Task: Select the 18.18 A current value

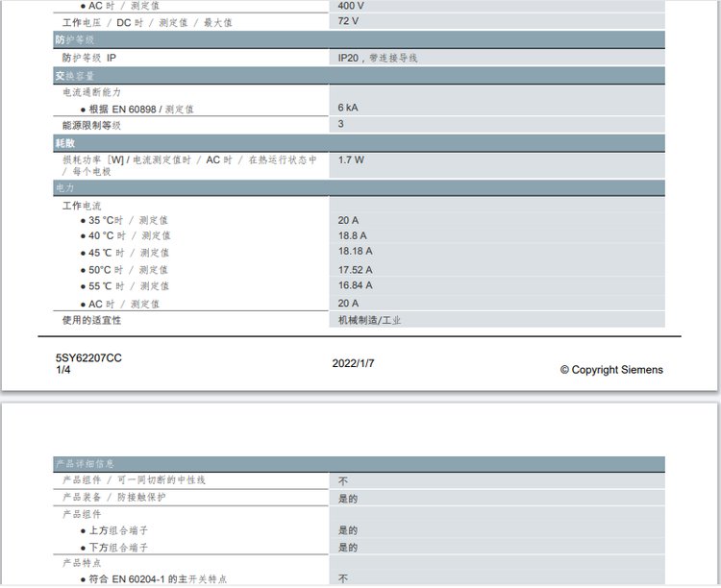Action: pos(355,252)
